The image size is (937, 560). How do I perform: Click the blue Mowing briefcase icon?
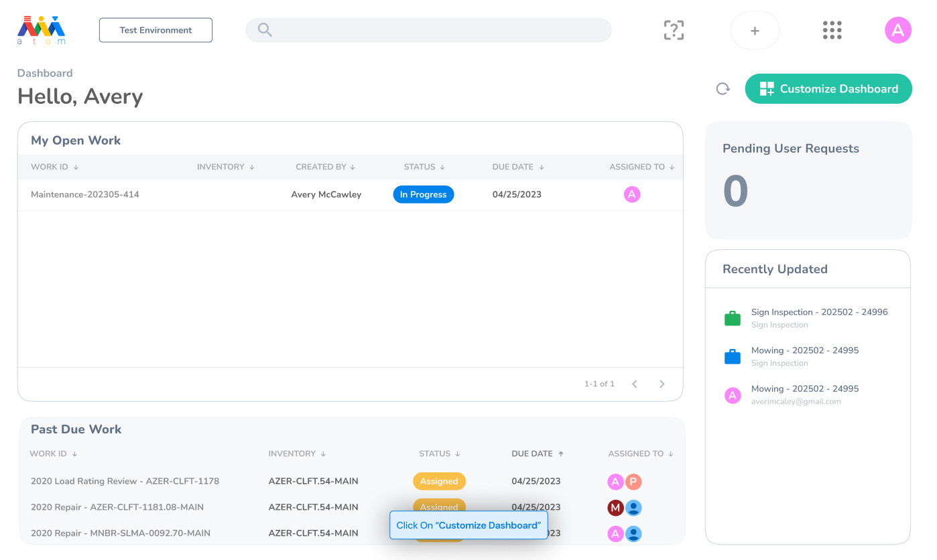coord(733,356)
